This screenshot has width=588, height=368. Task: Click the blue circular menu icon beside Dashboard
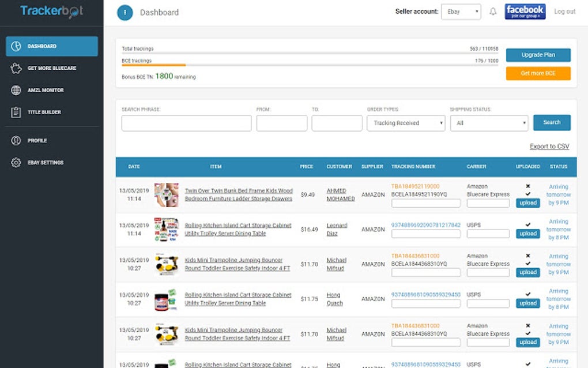tap(125, 12)
